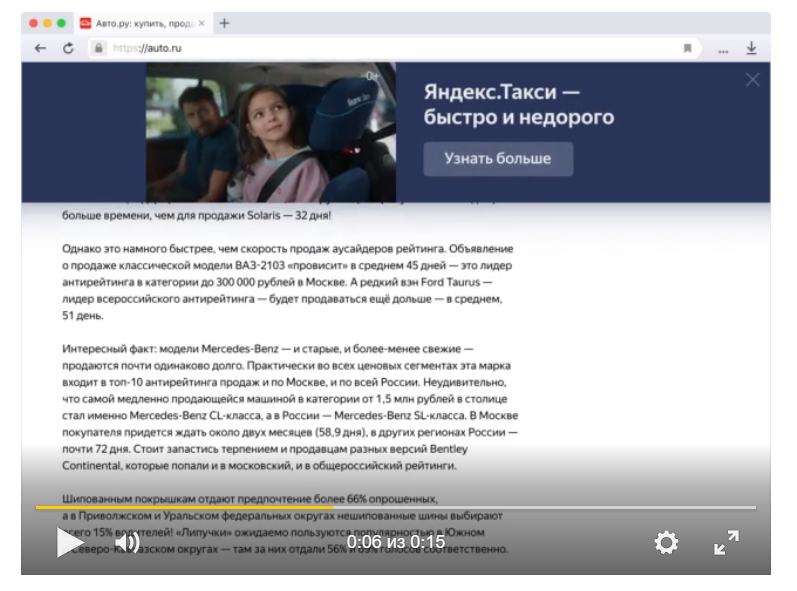Image resolution: width=797 pixels, height=591 pixels.
Task: Bookmark the page with bookmark icon
Action: (687, 48)
